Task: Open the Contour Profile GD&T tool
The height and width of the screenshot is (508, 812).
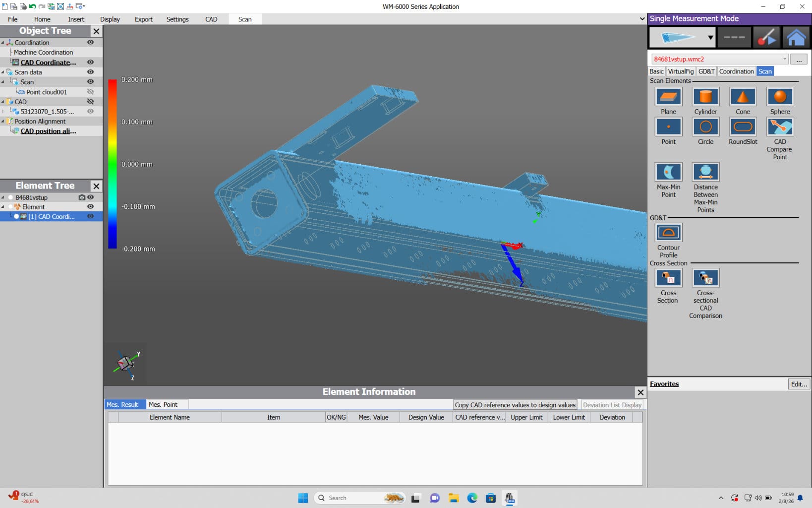Action: [x=668, y=233]
